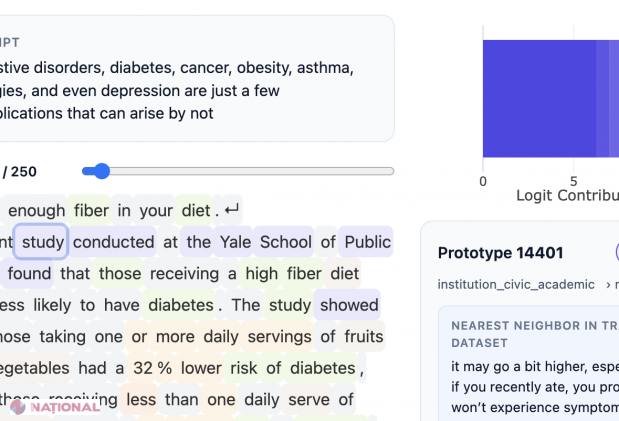The image size is (619, 421).
Task: Select the 'diet' token before the period
Action: [195, 210]
